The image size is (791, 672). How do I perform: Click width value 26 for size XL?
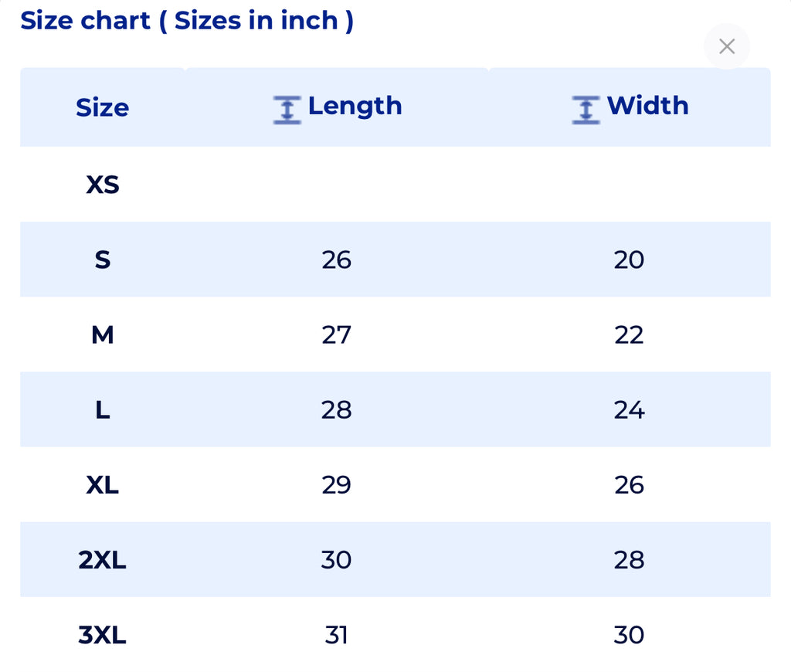[629, 484]
